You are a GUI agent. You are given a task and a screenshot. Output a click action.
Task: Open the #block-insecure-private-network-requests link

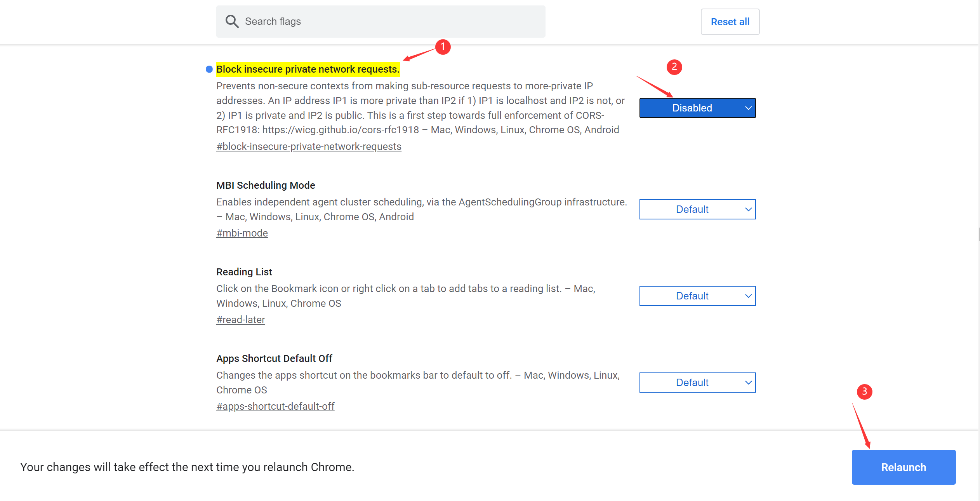(x=309, y=146)
